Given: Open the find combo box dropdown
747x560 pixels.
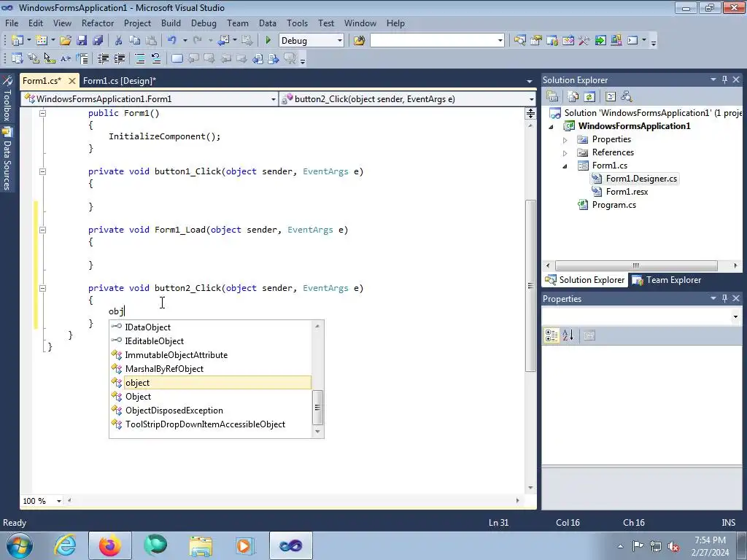Looking at the screenshot, I should click(500, 41).
